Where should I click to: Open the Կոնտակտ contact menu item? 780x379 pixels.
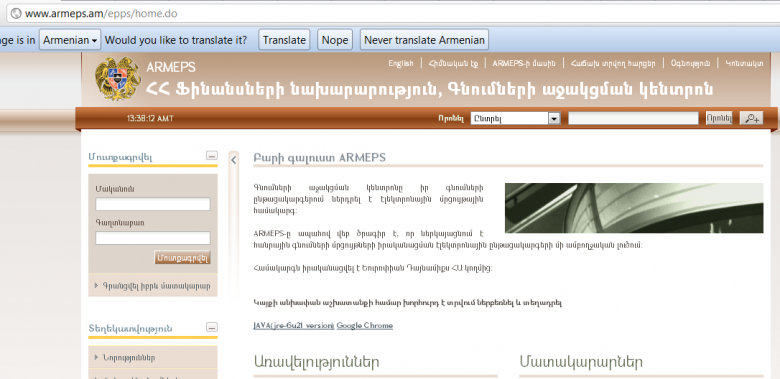click(x=744, y=63)
